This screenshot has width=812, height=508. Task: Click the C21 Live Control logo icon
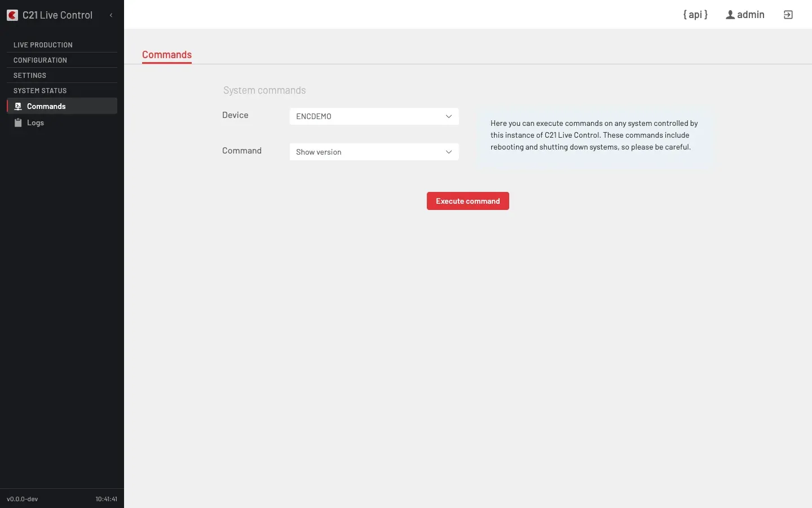tap(12, 15)
